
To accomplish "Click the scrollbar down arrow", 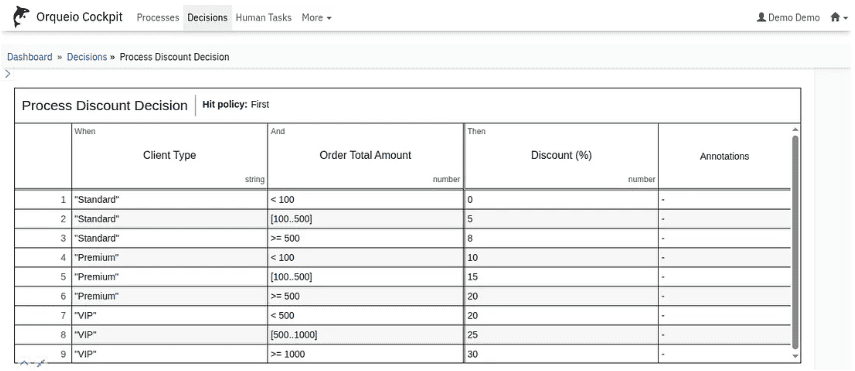I will click(x=795, y=356).
